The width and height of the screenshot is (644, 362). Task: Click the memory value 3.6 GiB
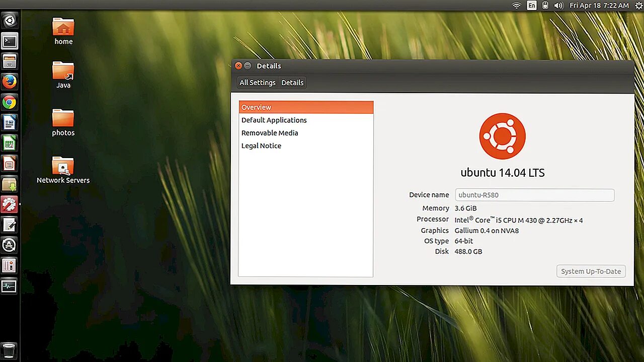(465, 208)
